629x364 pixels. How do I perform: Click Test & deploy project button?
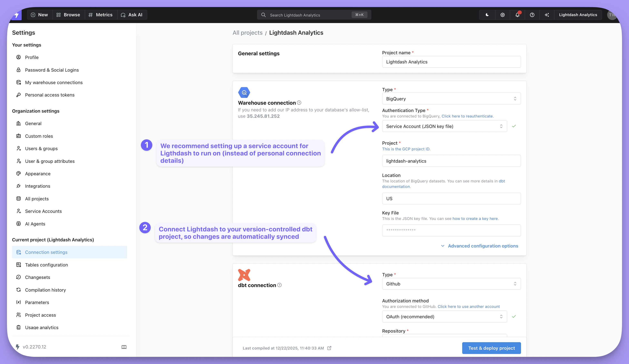tap(491, 348)
